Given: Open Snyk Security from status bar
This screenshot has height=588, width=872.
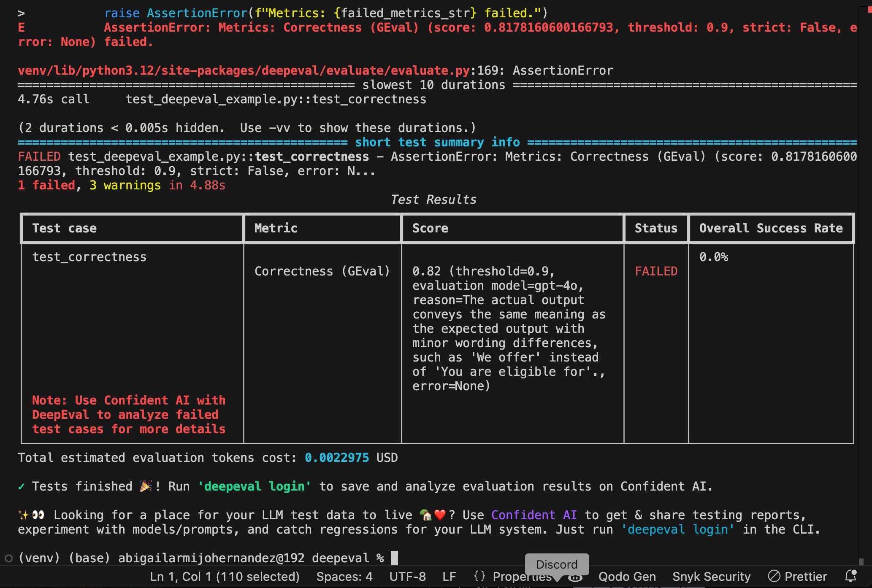Looking at the screenshot, I should click(711, 577).
